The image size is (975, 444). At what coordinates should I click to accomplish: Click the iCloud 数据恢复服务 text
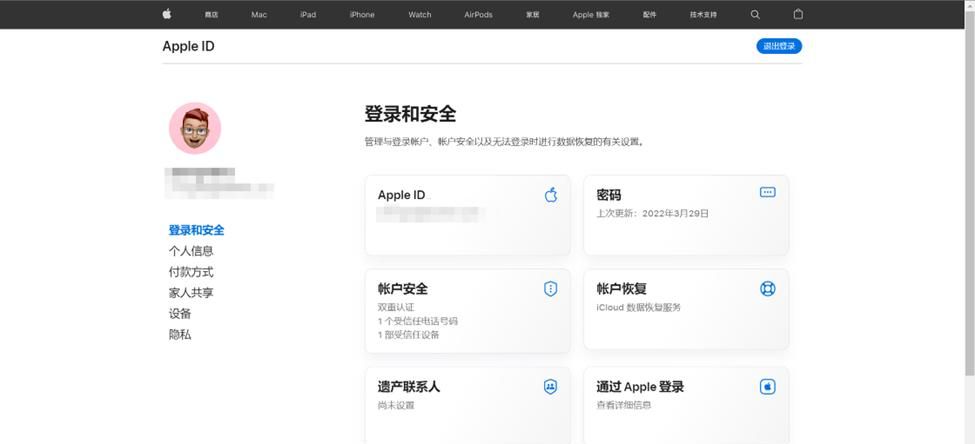coord(638,307)
